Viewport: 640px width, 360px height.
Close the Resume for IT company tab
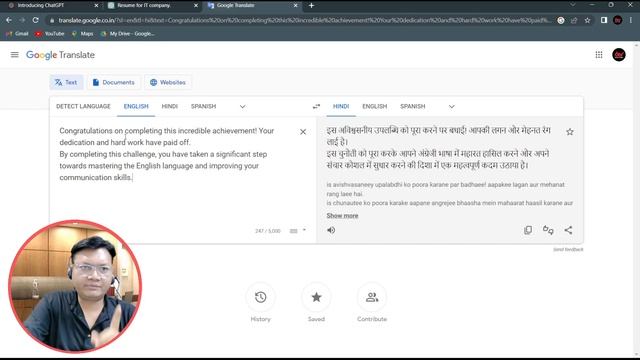(196, 5)
